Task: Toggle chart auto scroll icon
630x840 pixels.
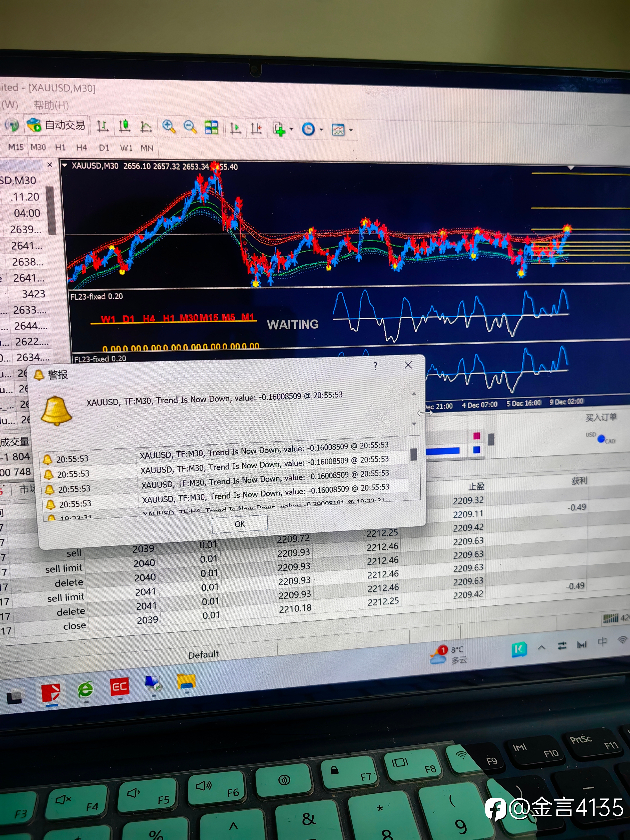Action: (x=235, y=128)
